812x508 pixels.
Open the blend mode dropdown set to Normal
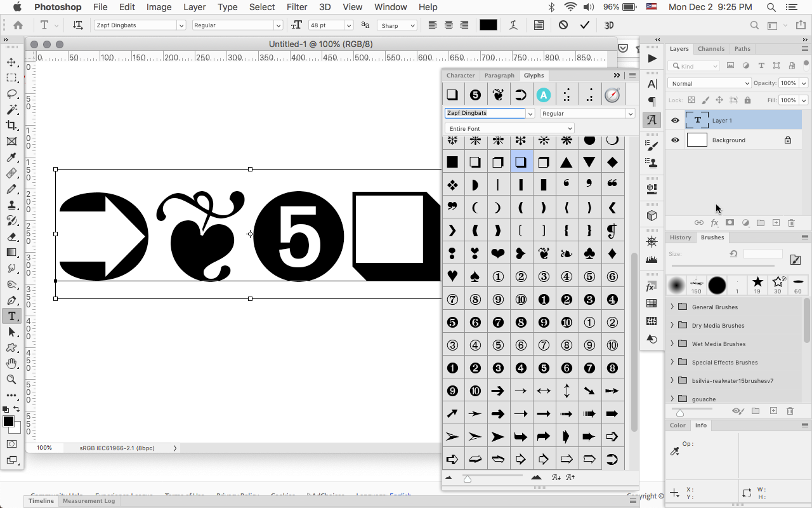tap(709, 83)
